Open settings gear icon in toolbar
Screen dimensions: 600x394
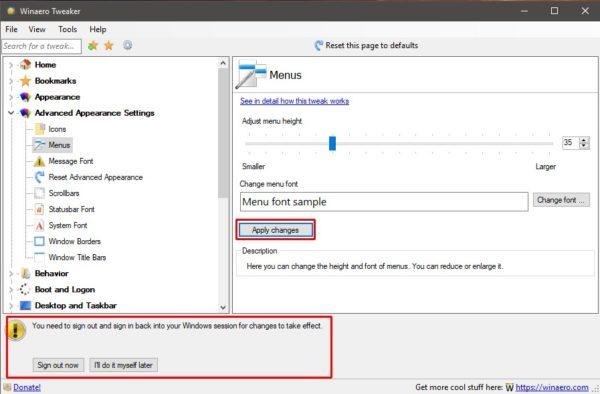[x=127, y=46]
